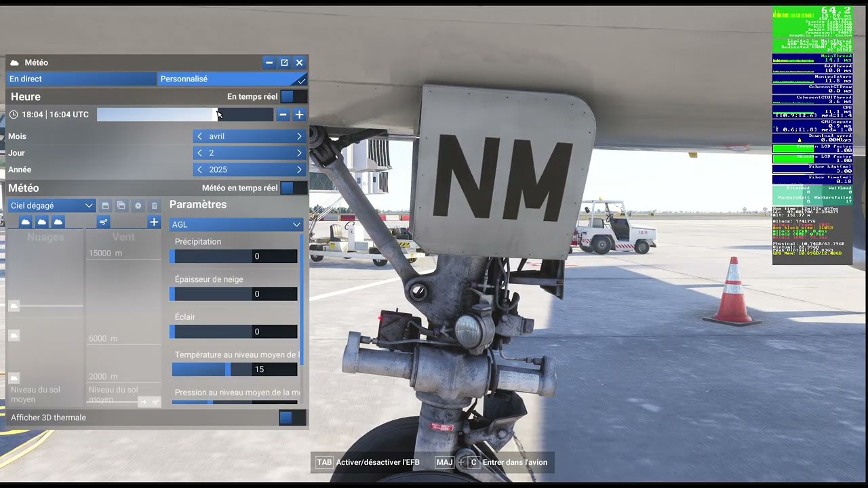The width and height of the screenshot is (868, 488).
Task: Minimize the Météo panel
Action: tap(269, 62)
